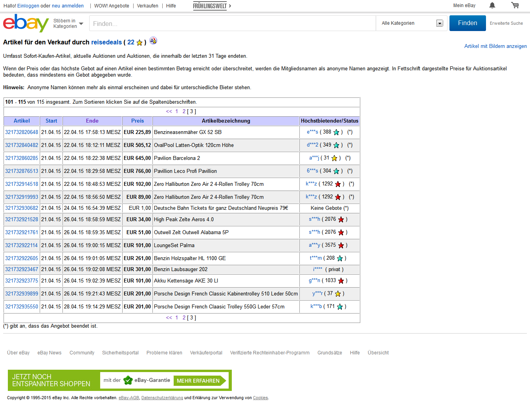This screenshot has width=530, height=420.
Task: Click the eBay-Garantie checkmark badge icon
Action: pyautogui.click(x=128, y=380)
